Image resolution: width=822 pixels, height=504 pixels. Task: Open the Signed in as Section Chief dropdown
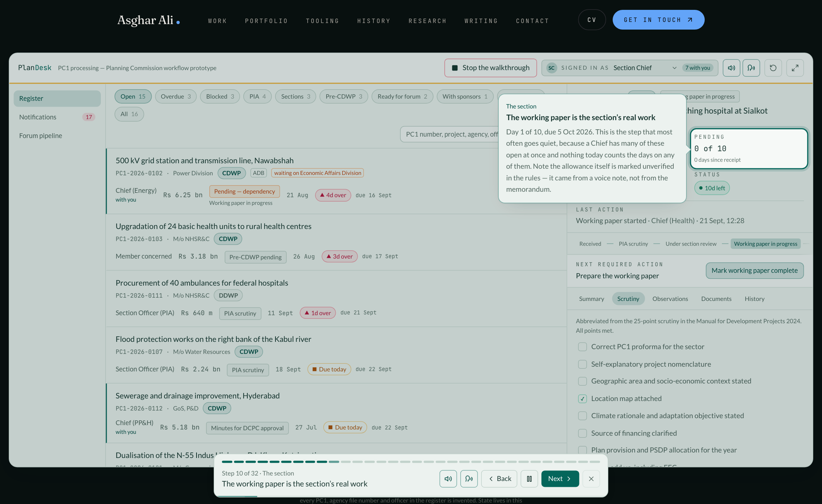[630, 68]
